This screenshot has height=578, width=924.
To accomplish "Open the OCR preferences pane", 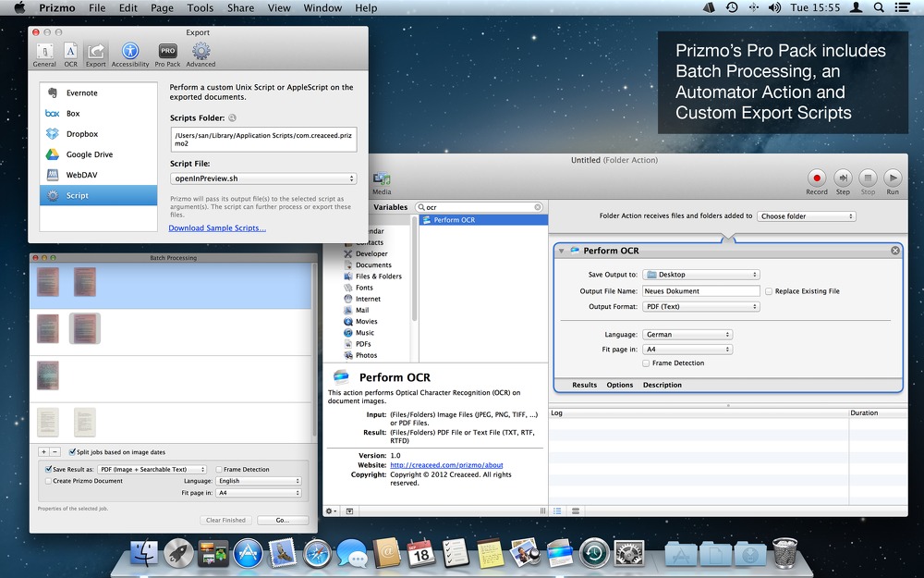I will (x=71, y=55).
